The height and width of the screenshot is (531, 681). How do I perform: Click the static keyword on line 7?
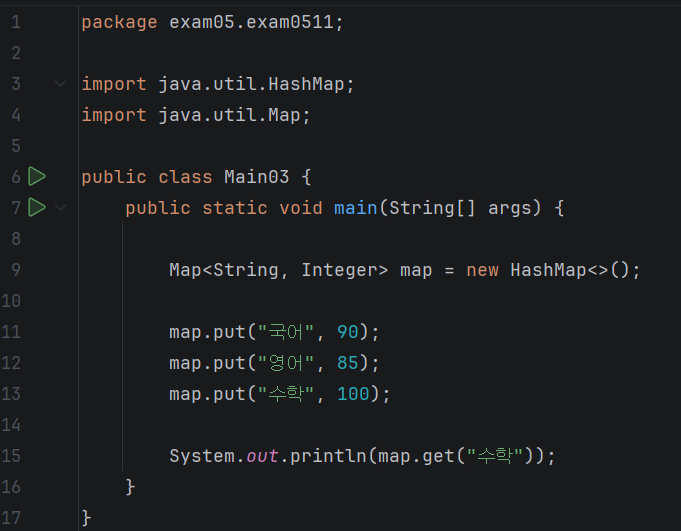[x=235, y=208]
